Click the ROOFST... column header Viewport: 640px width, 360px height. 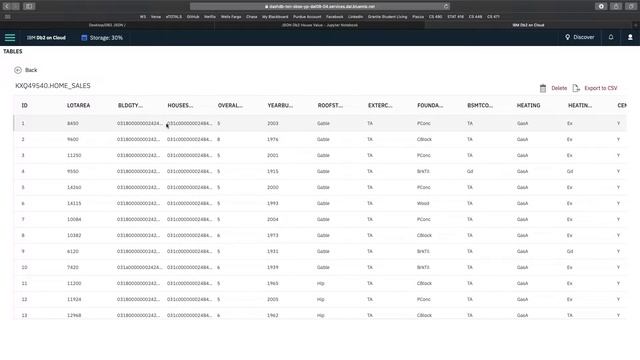(330, 105)
